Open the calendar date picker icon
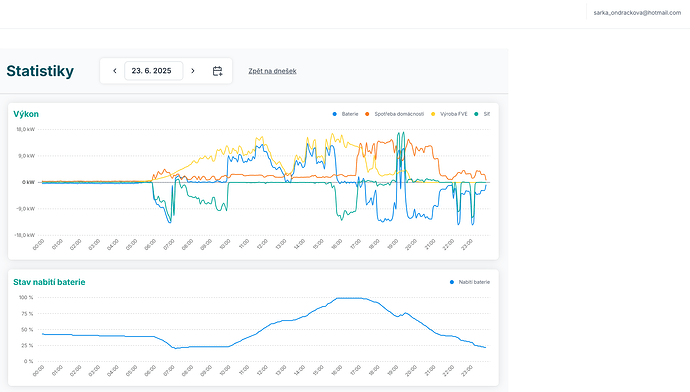The height and width of the screenshot is (392, 690). pos(217,71)
